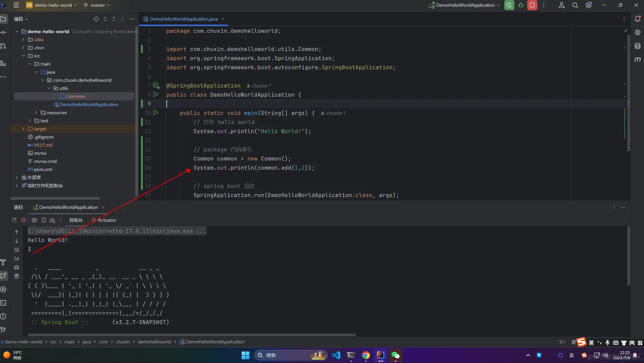
Task: Stop the running application with red square
Action: click(532, 5)
